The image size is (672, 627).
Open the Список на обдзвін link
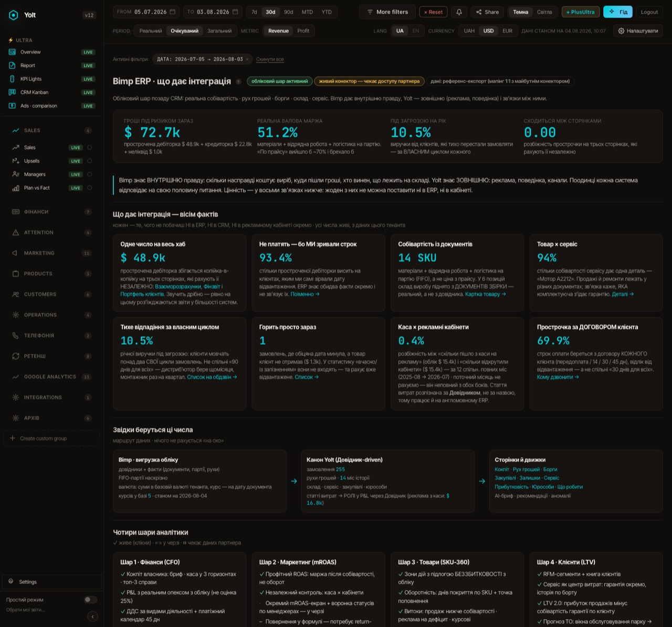click(212, 377)
